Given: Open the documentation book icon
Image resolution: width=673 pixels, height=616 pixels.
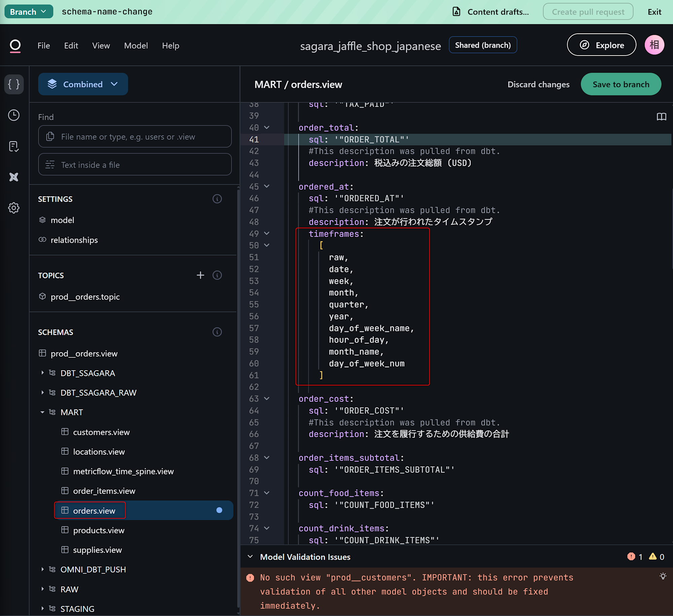Looking at the screenshot, I should 661,117.
